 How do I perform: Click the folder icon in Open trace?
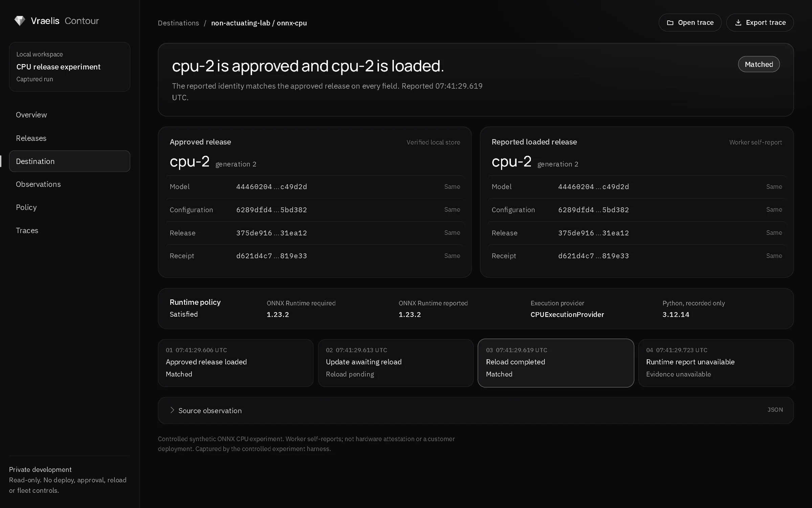click(670, 23)
